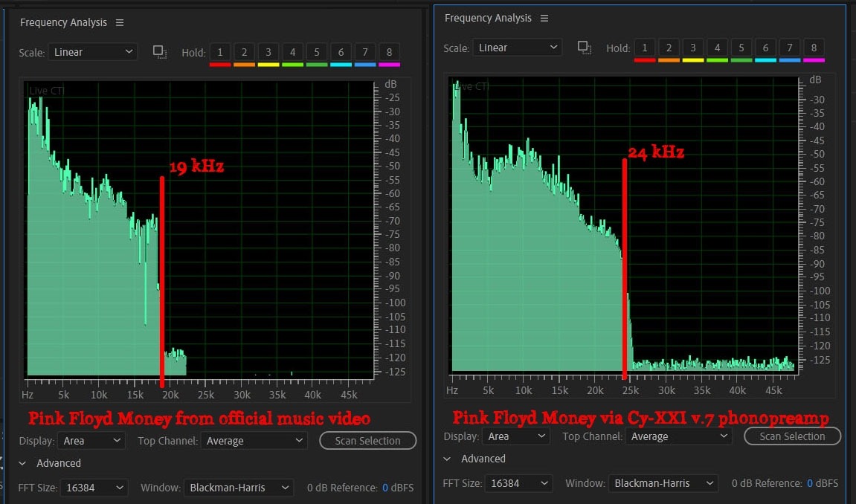Click the 25k label on right frequency axis

[x=631, y=390]
